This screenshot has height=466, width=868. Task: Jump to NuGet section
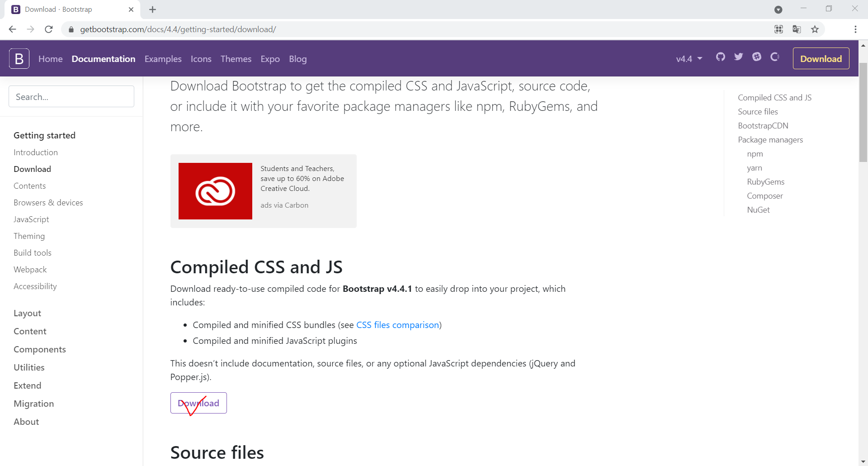click(758, 210)
